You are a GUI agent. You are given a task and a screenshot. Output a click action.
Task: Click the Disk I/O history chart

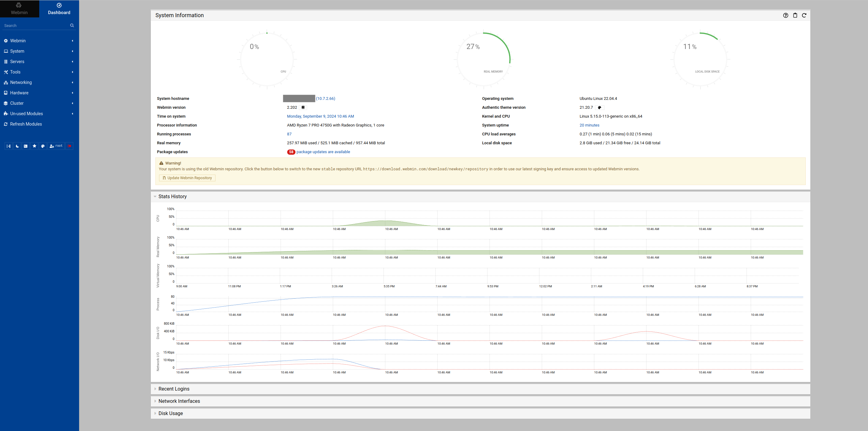click(489, 333)
